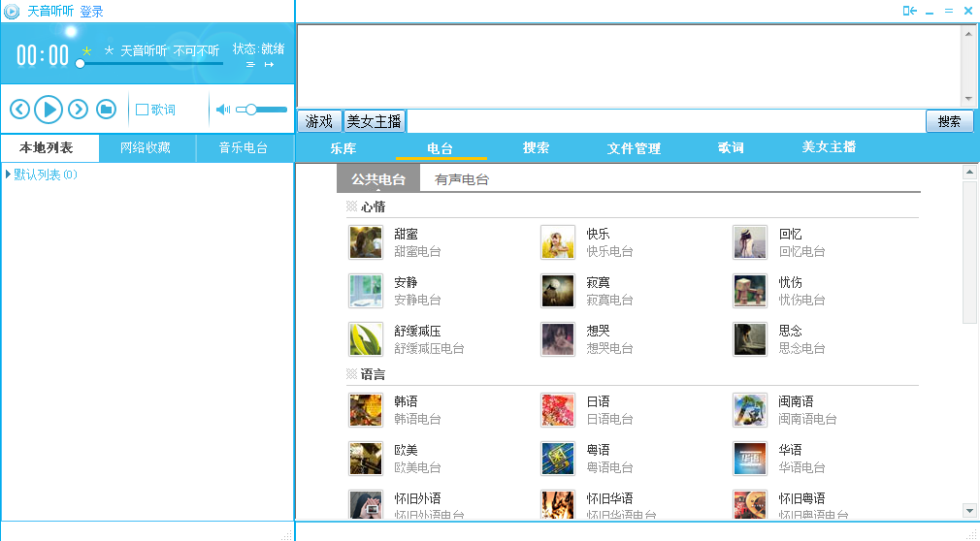Click the playback progress slider
This screenshot has height=541, width=980.
150,63
